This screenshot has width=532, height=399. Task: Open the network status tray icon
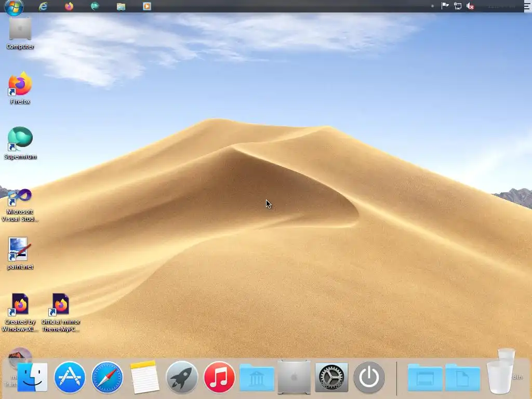[x=458, y=6]
